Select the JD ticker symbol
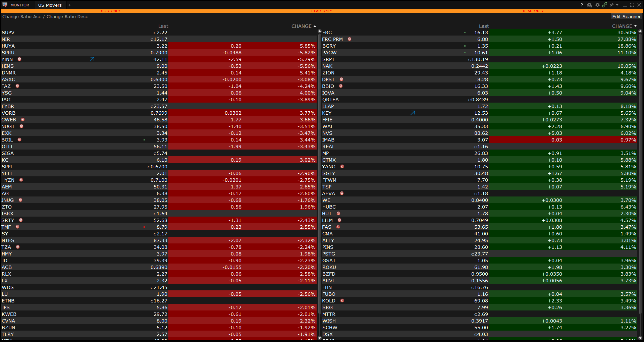Screen dimensions: 644x342 pyautogui.click(x=4, y=261)
